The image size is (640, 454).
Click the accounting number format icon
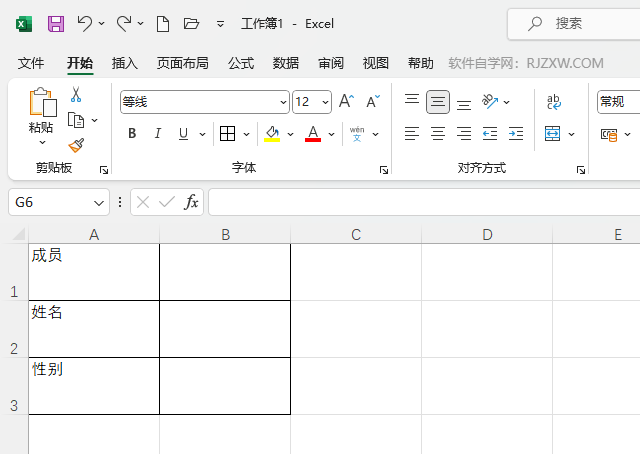pos(609,134)
